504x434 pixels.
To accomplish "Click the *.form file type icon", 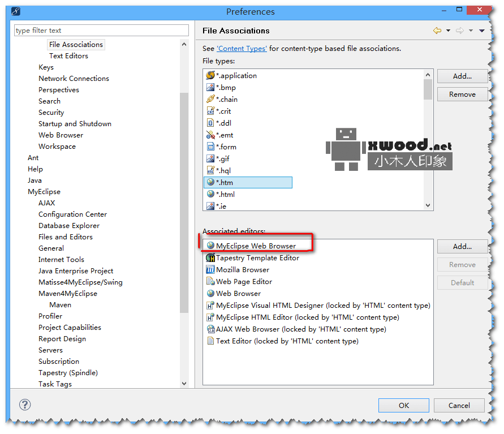I will (x=210, y=147).
